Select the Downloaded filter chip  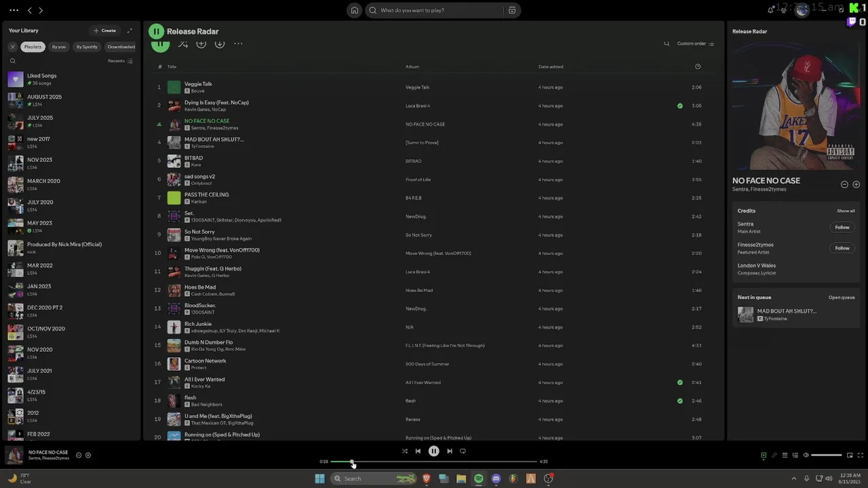[121, 47]
